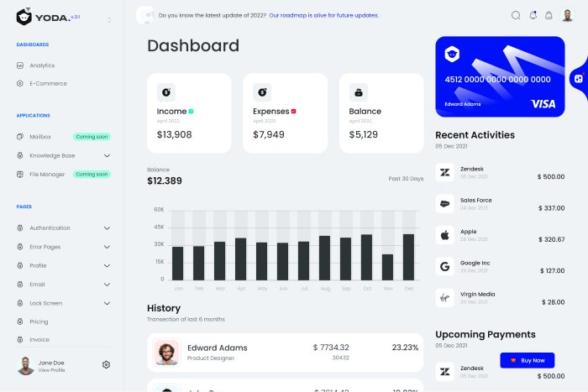The width and height of the screenshot is (588, 392).
Task: Open the theme customizer side button
Action: [579, 79]
